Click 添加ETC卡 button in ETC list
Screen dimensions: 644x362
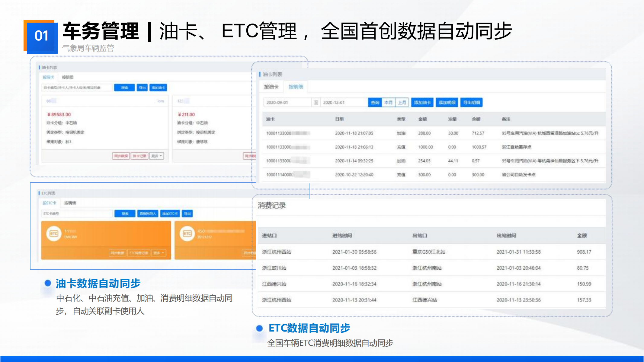click(170, 214)
